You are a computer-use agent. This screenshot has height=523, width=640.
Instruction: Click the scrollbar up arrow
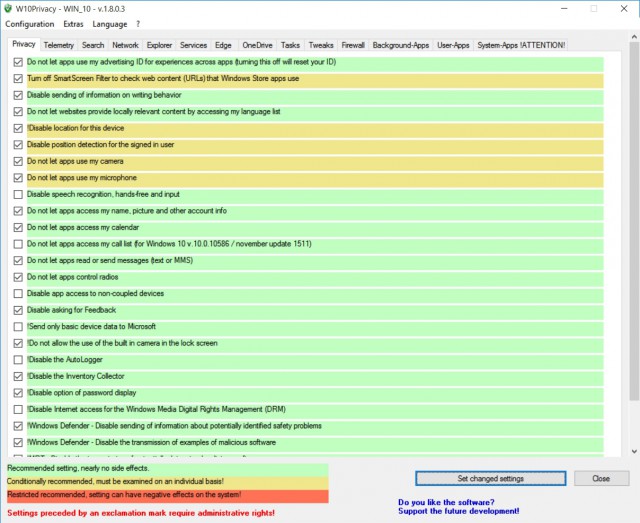(x=634, y=37)
